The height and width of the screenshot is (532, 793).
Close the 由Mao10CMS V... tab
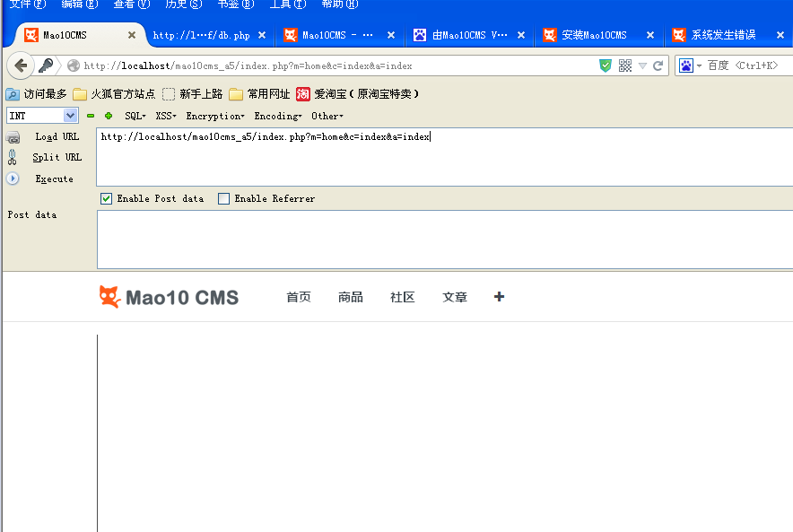point(521,35)
